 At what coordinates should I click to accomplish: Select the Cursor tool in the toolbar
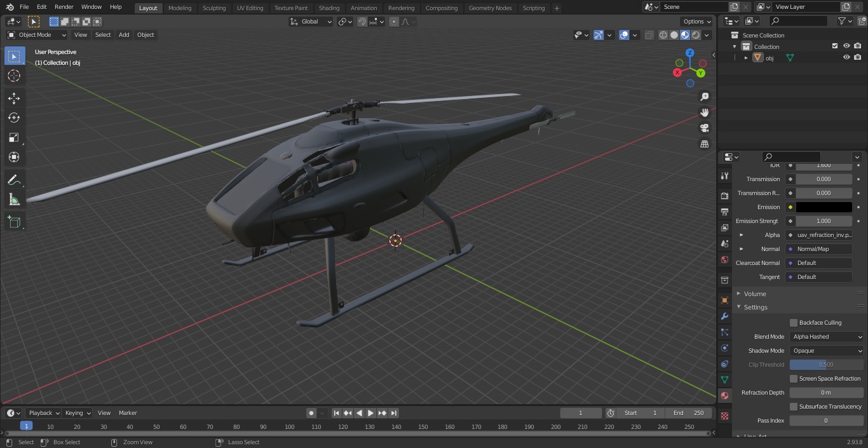point(14,76)
